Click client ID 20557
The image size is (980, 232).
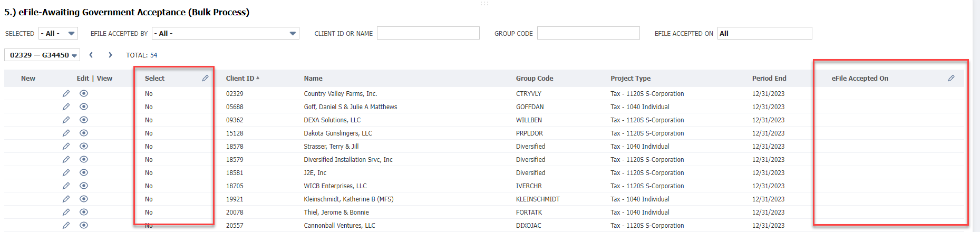click(x=235, y=225)
